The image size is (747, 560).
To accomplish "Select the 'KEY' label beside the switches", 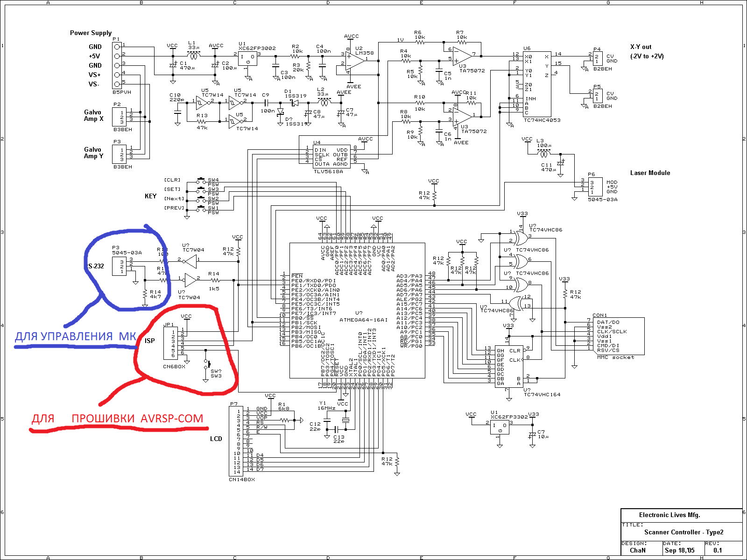I will pyautogui.click(x=150, y=196).
